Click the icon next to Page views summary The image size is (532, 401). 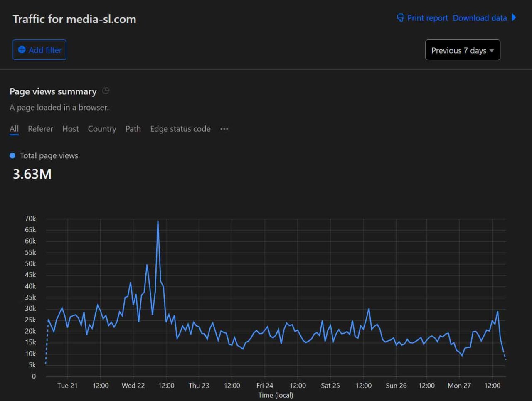click(x=106, y=91)
